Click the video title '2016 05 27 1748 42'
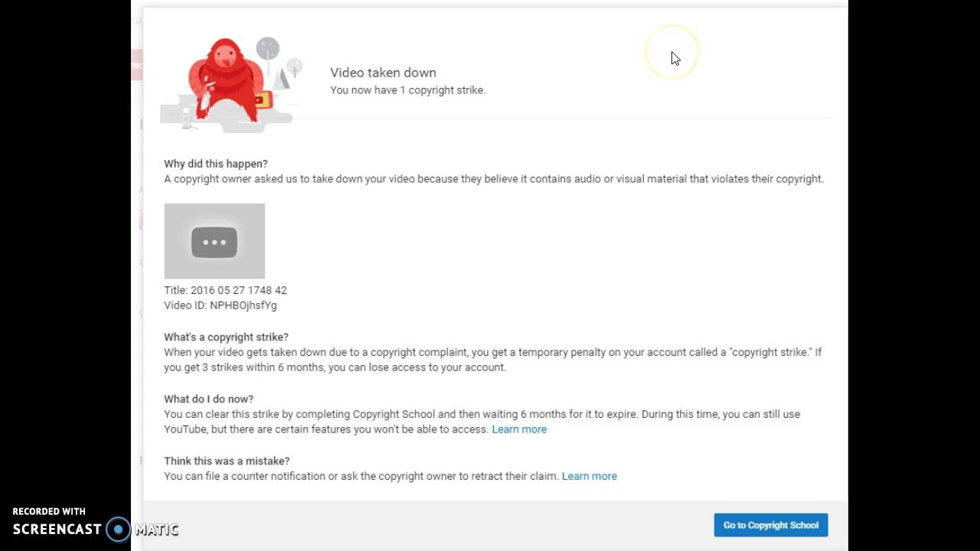This screenshot has height=551, width=980. [x=238, y=290]
